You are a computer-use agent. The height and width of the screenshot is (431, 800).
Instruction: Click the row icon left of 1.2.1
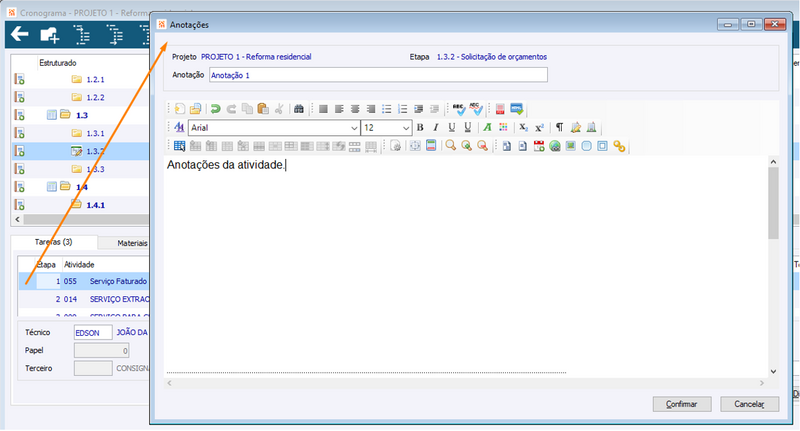click(19, 80)
